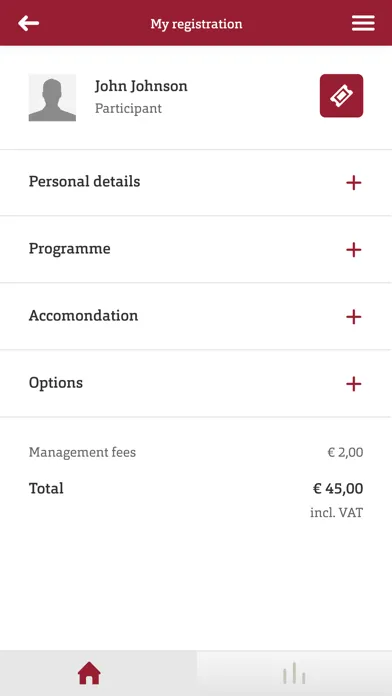This screenshot has width=392, height=696.
Task: Click the John Johnson name text
Action: [141, 86]
